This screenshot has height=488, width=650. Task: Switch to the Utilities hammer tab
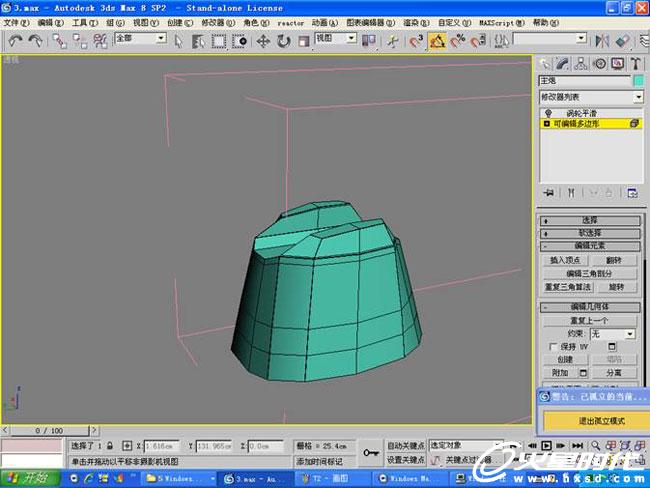coord(636,64)
